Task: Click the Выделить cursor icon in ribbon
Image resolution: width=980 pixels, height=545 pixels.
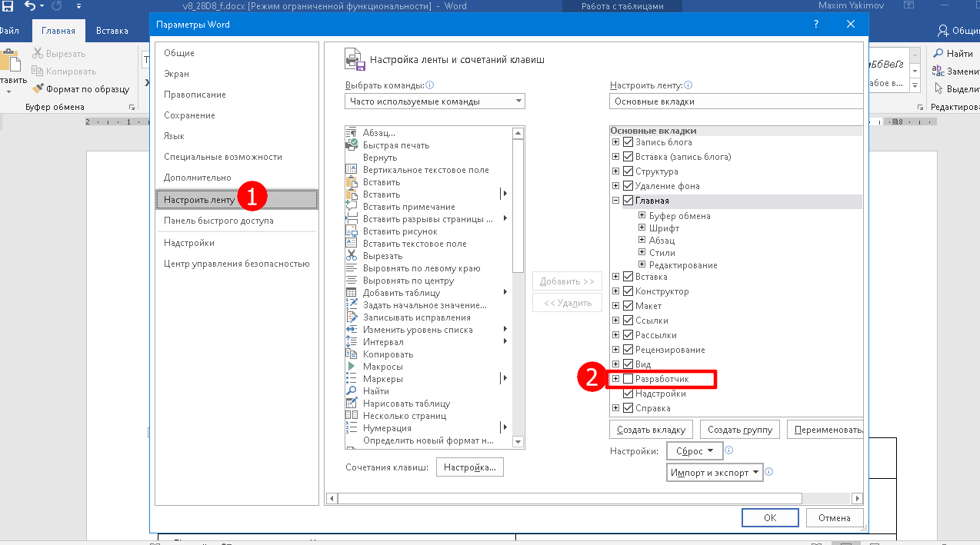Action: [938, 88]
